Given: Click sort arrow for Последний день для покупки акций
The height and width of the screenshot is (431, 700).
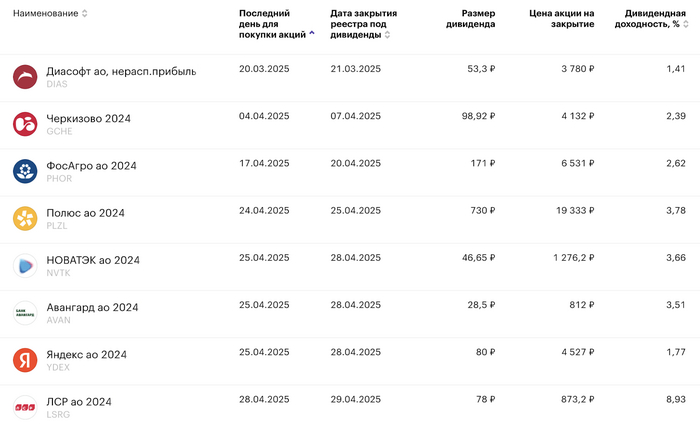Looking at the screenshot, I should [x=312, y=34].
